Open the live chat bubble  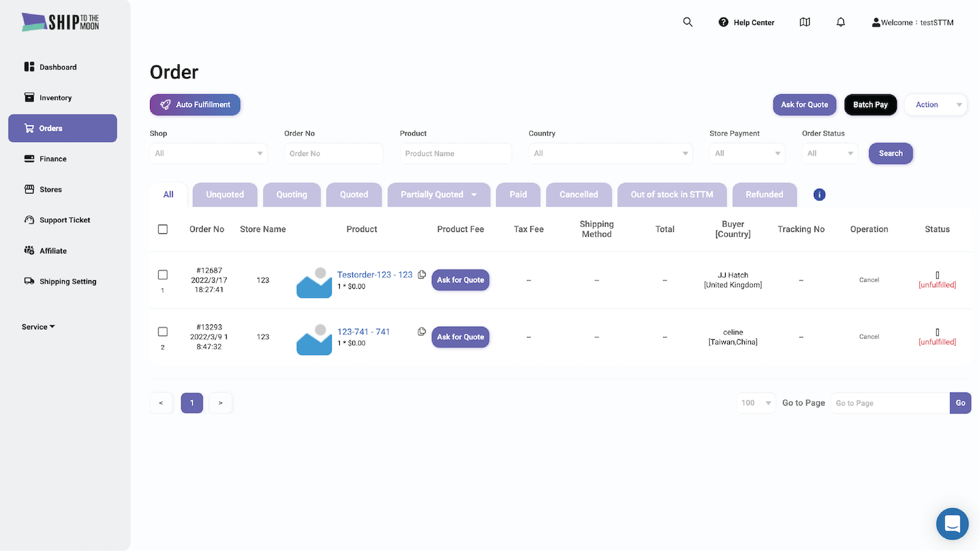click(952, 523)
